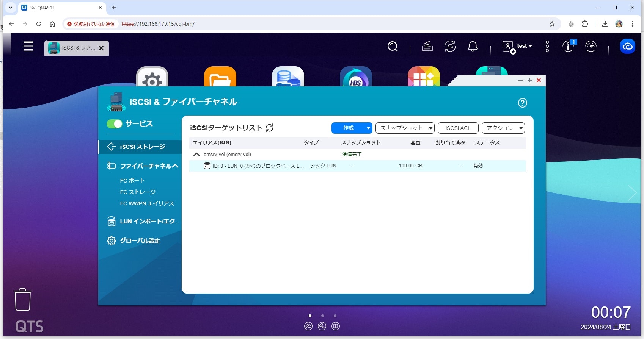Open FC ポート page
644x339 pixels.
click(x=132, y=181)
